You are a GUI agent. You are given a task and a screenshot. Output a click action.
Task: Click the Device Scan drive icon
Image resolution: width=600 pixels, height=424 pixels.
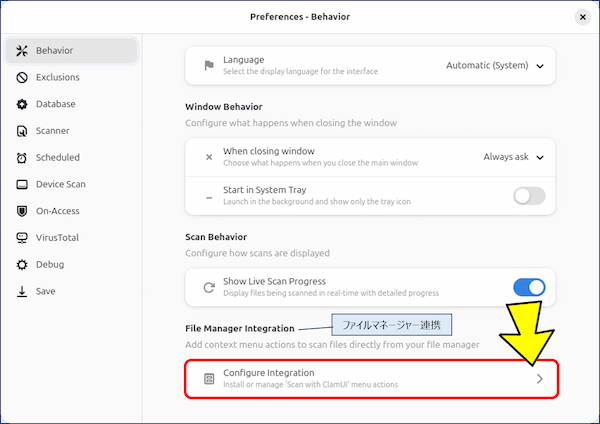[x=22, y=184]
